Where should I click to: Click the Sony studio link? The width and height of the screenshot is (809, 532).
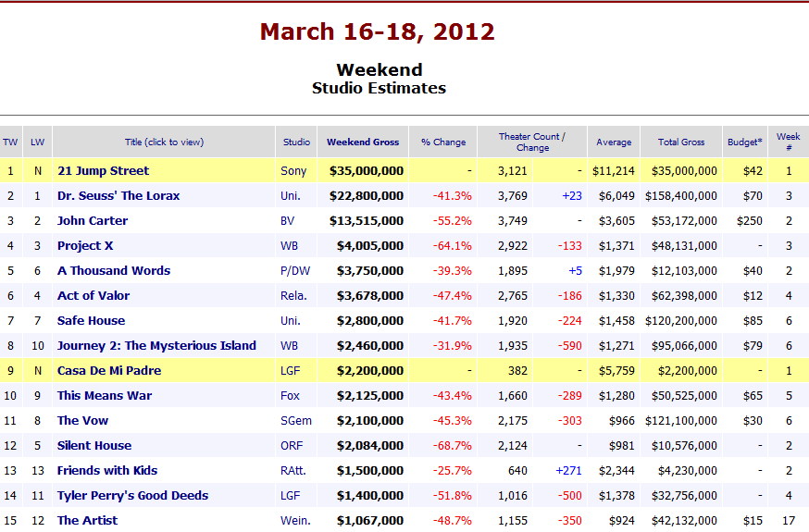pos(293,171)
